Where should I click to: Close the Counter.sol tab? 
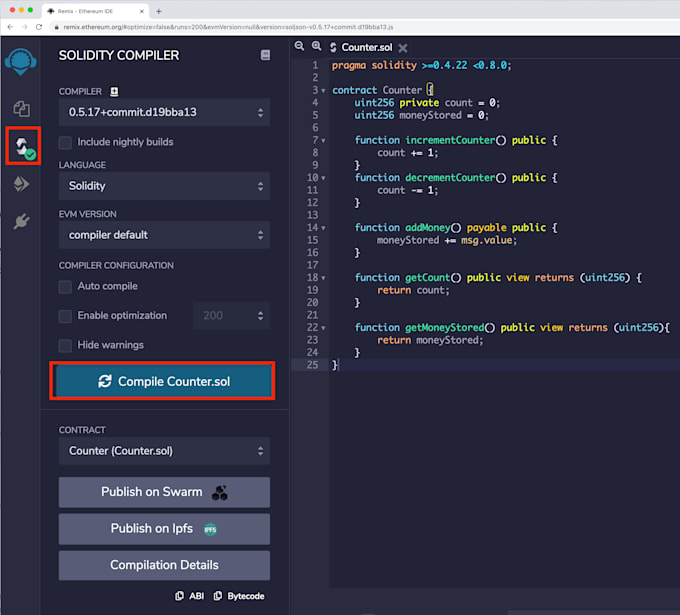pyautogui.click(x=403, y=48)
